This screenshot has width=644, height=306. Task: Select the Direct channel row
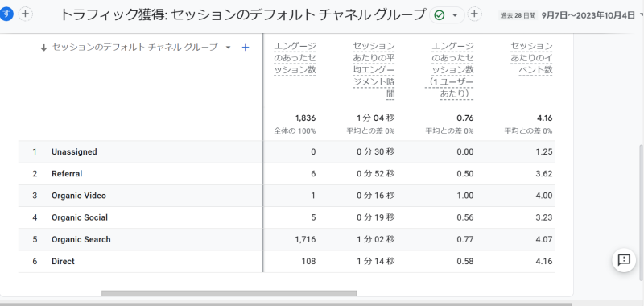[287, 261]
